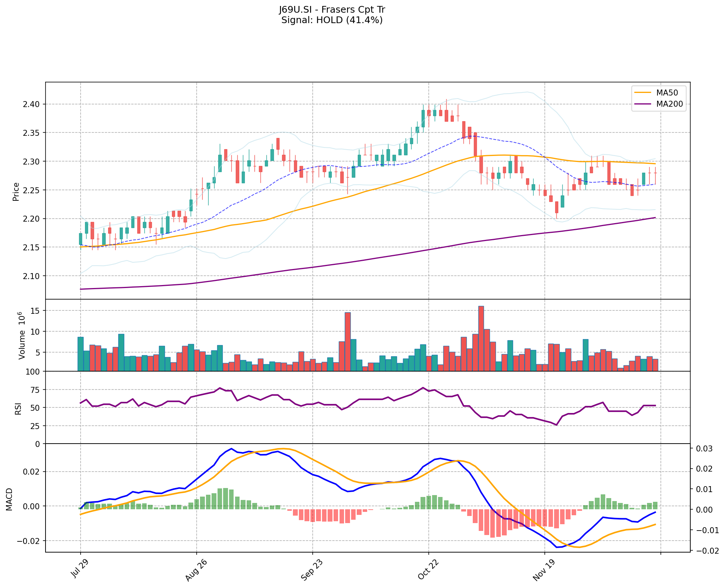Click the Nov 19 date axis label
Screen dimensions: 725x588
[543, 570]
